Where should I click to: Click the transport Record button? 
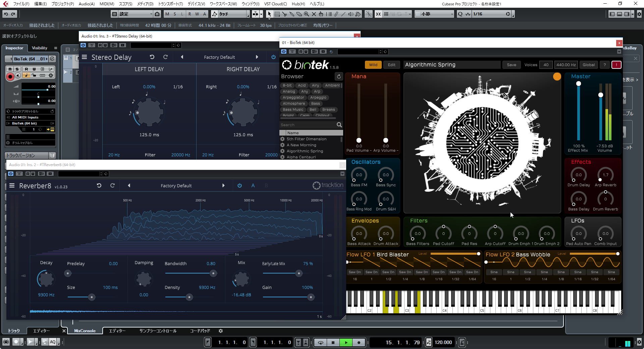pyautogui.click(x=359, y=343)
